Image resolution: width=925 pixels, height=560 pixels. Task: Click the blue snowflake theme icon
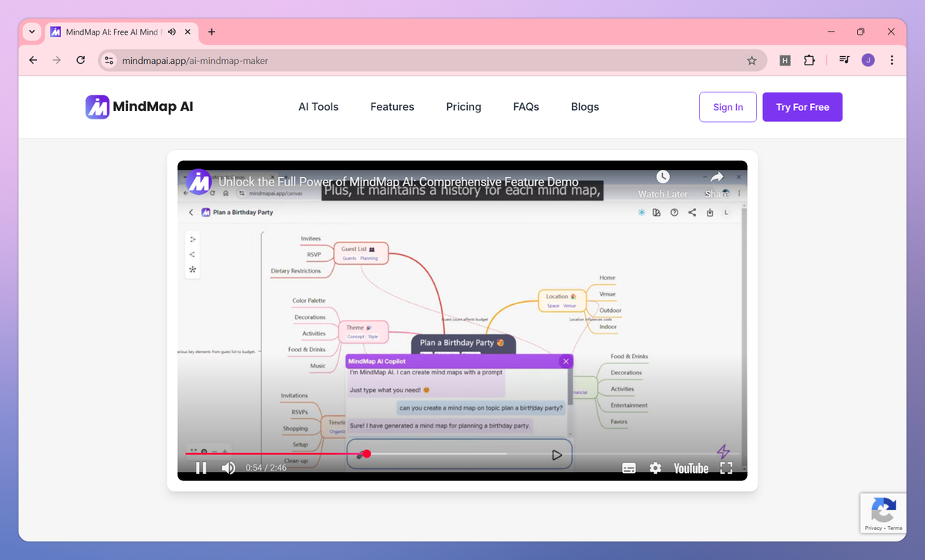coord(641,212)
